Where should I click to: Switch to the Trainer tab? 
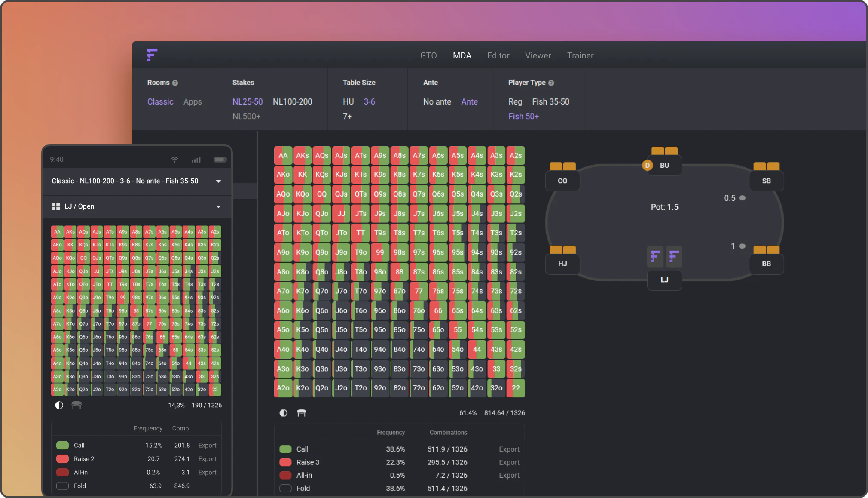[581, 55]
